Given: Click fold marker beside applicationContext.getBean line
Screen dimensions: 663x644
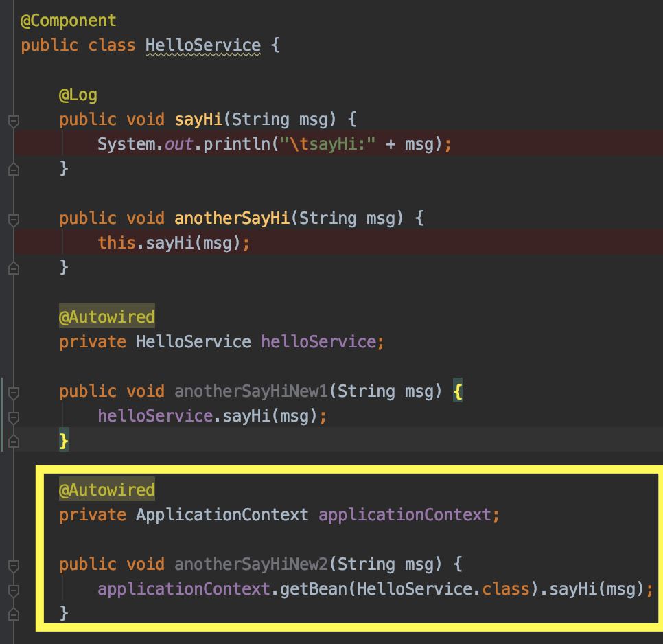Looking at the screenshot, I should pyautogui.click(x=14, y=590).
